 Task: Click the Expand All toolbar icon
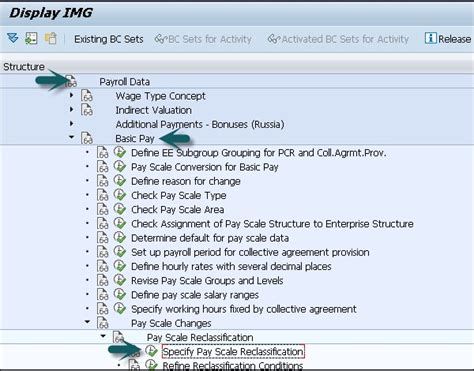pos(13,38)
